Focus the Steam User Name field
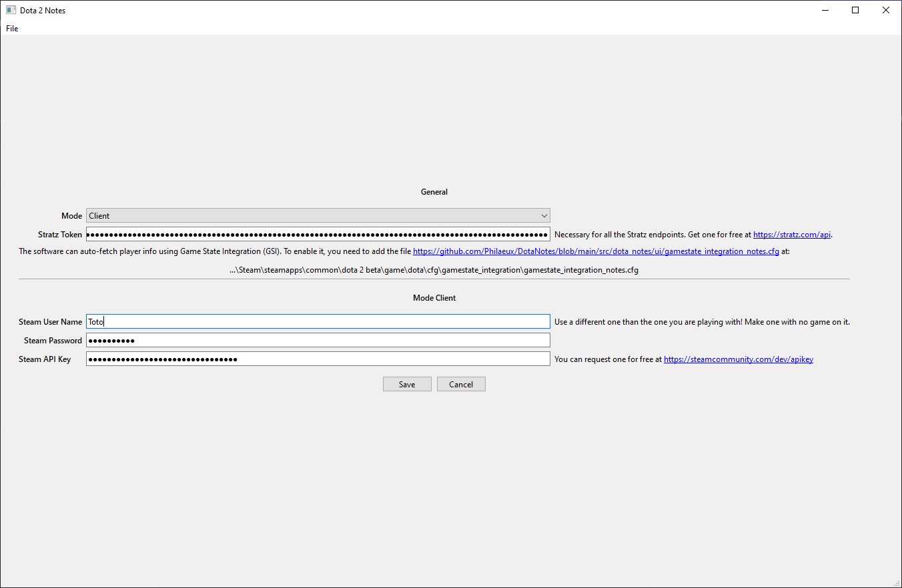 click(x=318, y=322)
